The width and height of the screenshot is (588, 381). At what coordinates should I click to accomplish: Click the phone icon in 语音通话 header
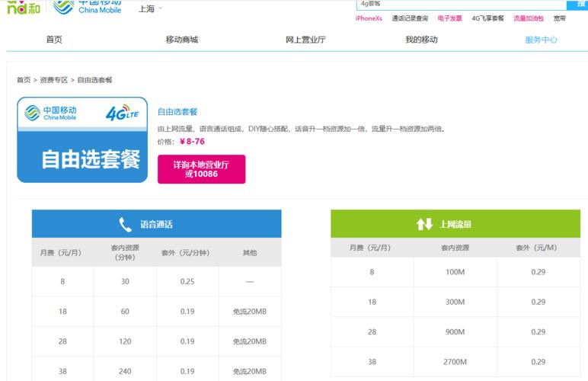click(x=126, y=224)
